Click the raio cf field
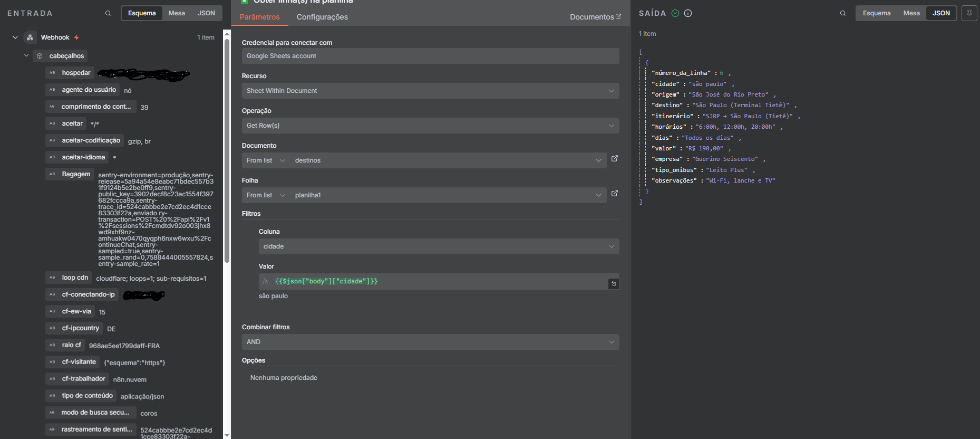The width and height of the screenshot is (980, 439). click(65, 345)
